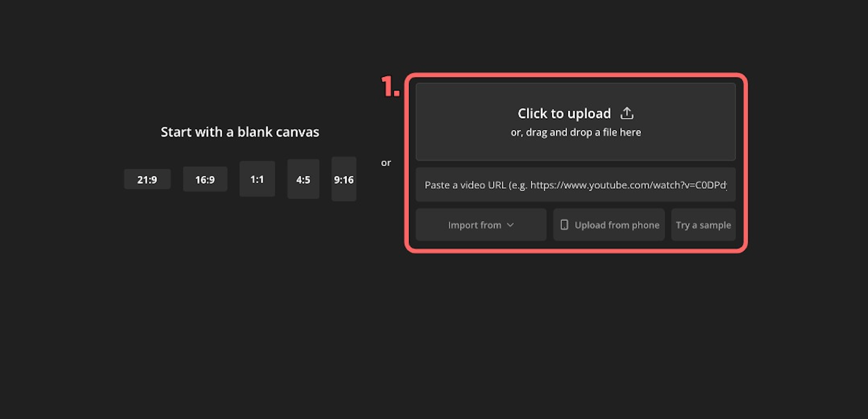This screenshot has height=419, width=868.
Task: Click the upload arrow icon
Action: 627,114
